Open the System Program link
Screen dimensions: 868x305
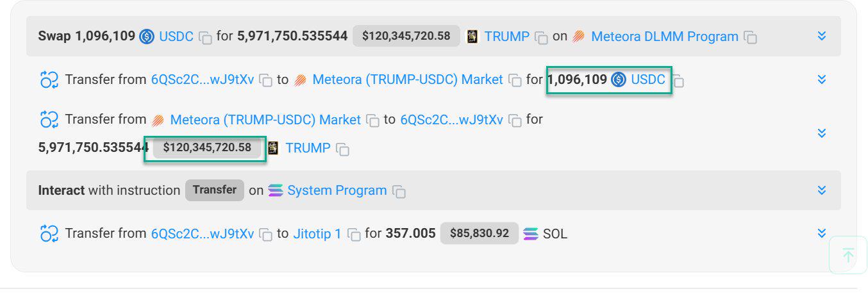(337, 190)
